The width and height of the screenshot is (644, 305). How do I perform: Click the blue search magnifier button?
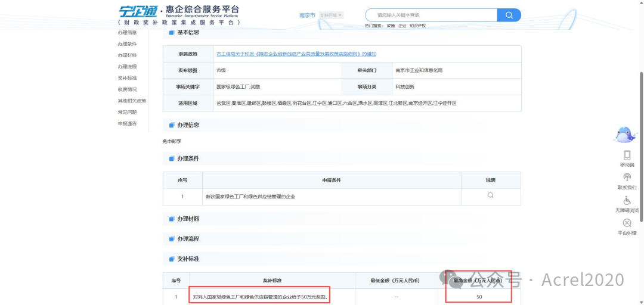(509, 15)
